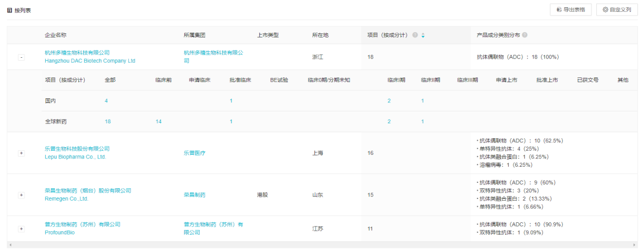Click 全球新药 临床II期 count 1

423,122
